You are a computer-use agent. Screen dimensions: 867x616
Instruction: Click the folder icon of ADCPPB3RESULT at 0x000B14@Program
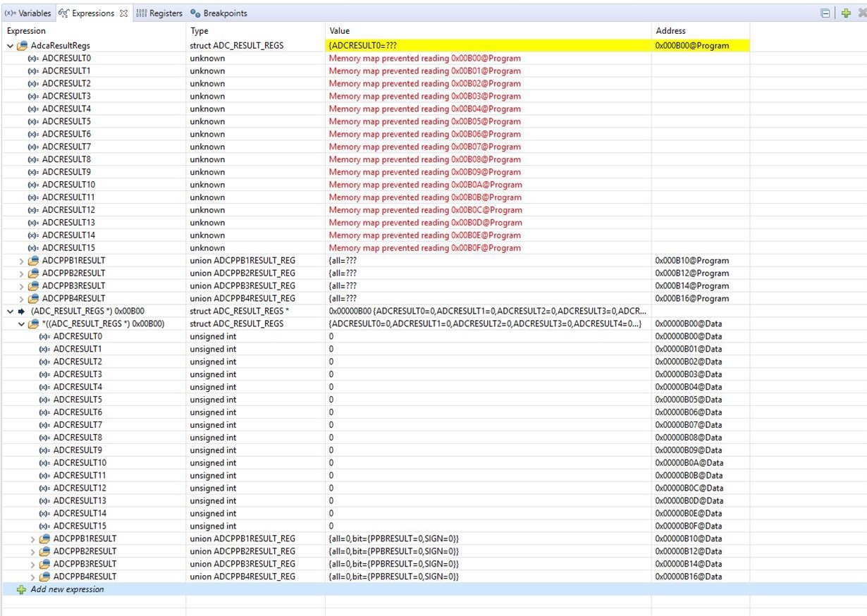[x=33, y=286]
